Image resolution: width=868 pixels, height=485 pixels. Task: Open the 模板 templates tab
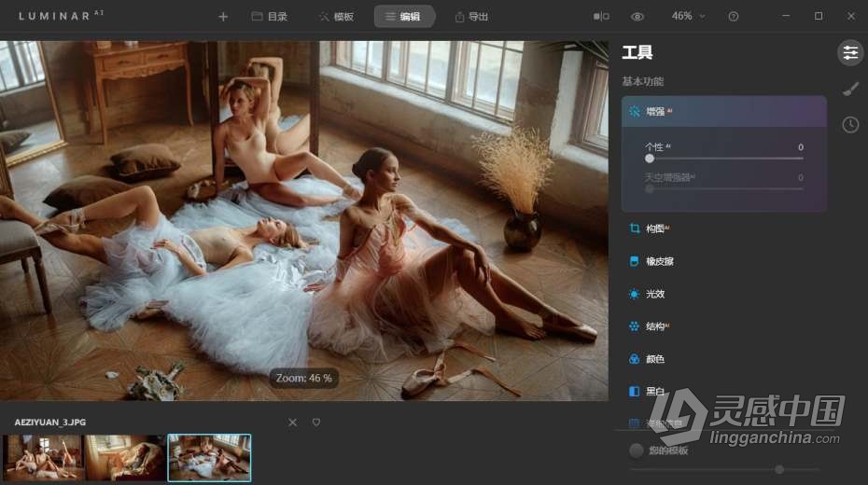point(336,17)
